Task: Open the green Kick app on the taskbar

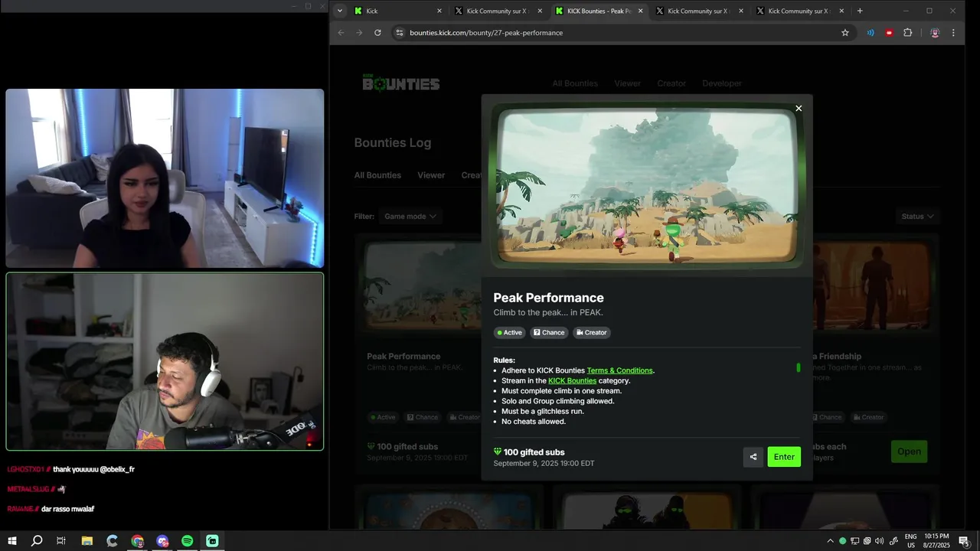Action: point(212,541)
